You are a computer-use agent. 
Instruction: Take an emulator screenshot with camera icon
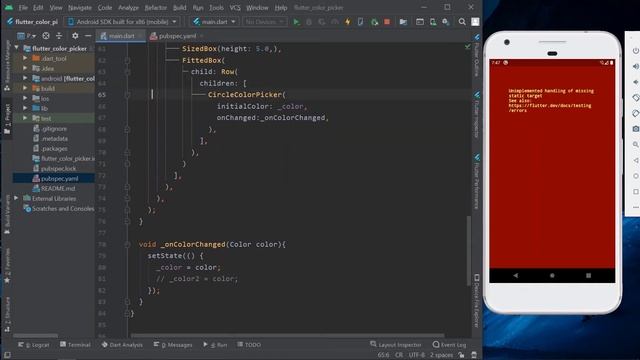click(x=636, y=129)
